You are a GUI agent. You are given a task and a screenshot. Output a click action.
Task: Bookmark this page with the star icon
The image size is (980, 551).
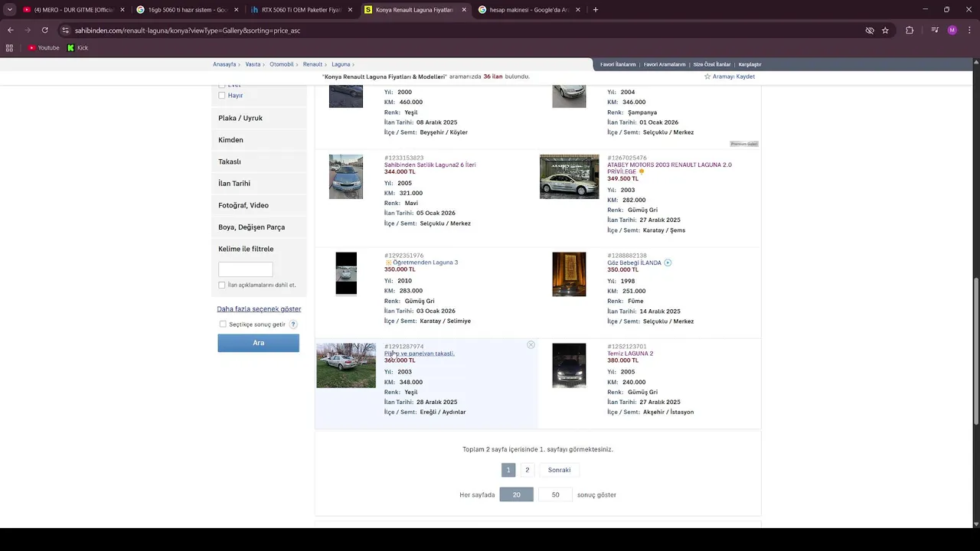(885, 31)
